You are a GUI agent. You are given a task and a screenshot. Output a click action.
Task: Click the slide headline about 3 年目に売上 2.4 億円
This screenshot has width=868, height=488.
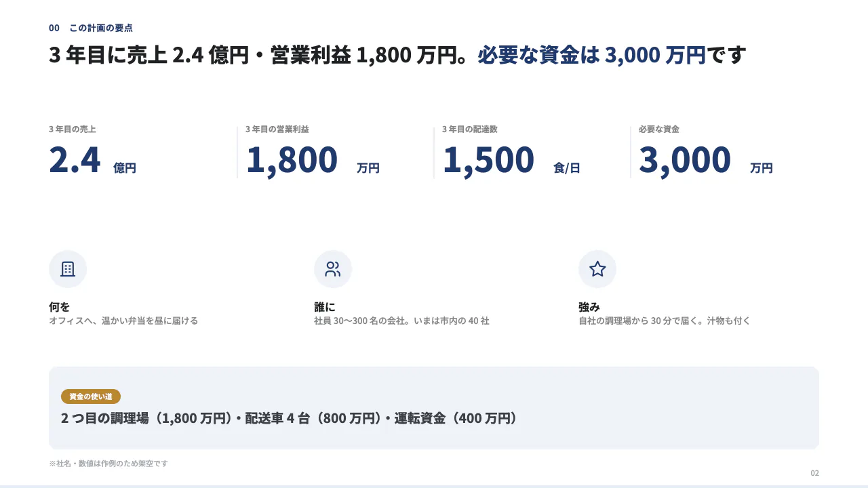pyautogui.click(x=397, y=55)
